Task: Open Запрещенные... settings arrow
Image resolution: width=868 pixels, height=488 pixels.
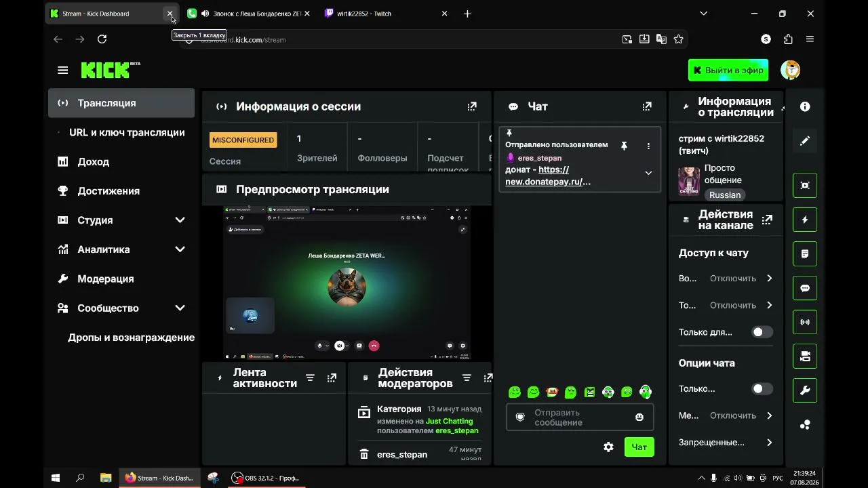Action: click(x=769, y=443)
